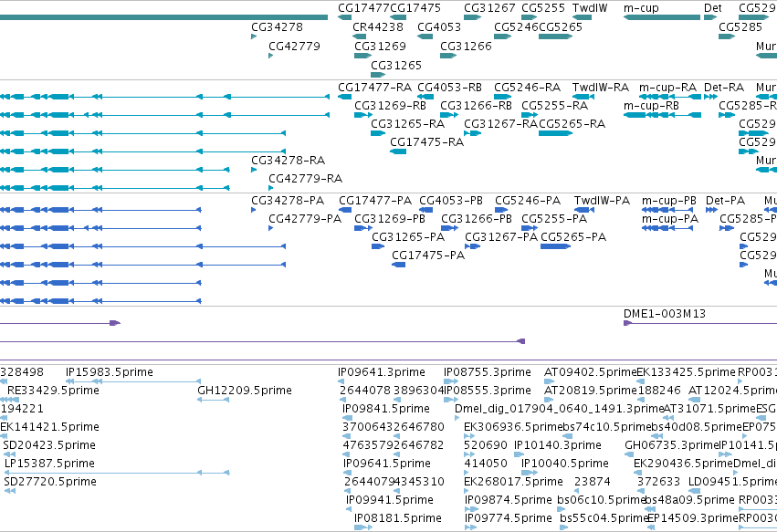The width and height of the screenshot is (777, 532).
Task: Click the EK141421.5prime EST label
Action: tap(49, 427)
